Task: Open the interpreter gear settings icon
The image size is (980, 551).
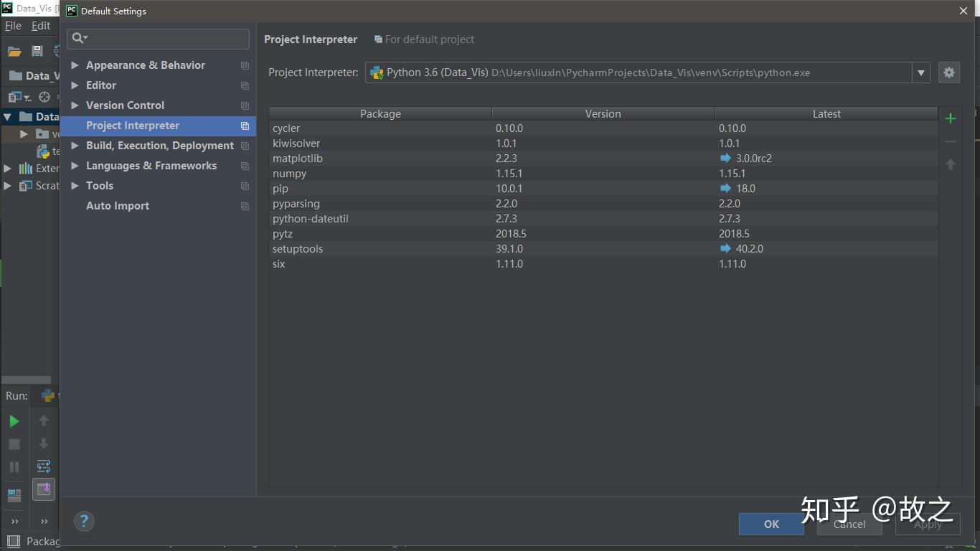Action: pos(949,72)
